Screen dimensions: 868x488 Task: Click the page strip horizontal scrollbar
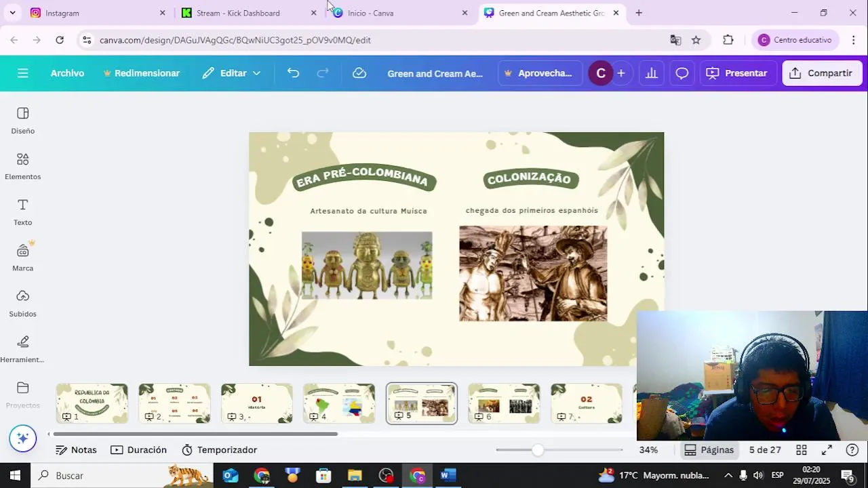(195, 434)
